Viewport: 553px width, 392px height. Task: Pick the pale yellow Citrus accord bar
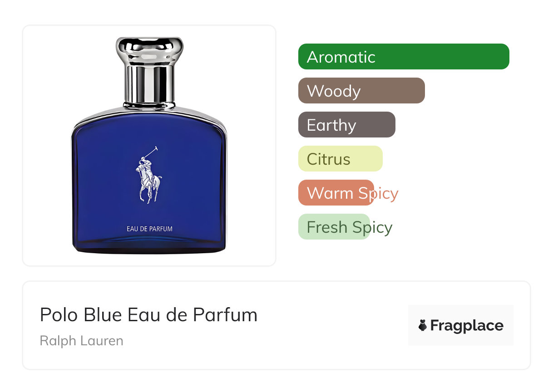[341, 159]
